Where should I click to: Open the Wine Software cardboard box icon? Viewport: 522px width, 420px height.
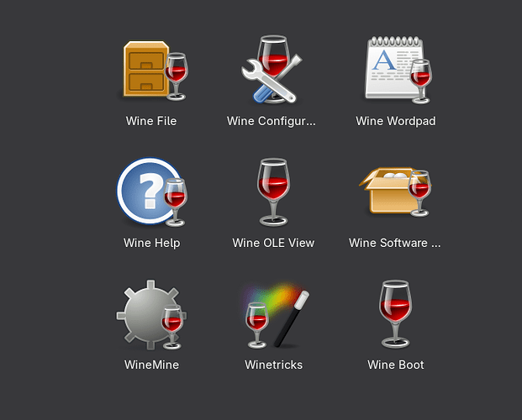click(395, 192)
